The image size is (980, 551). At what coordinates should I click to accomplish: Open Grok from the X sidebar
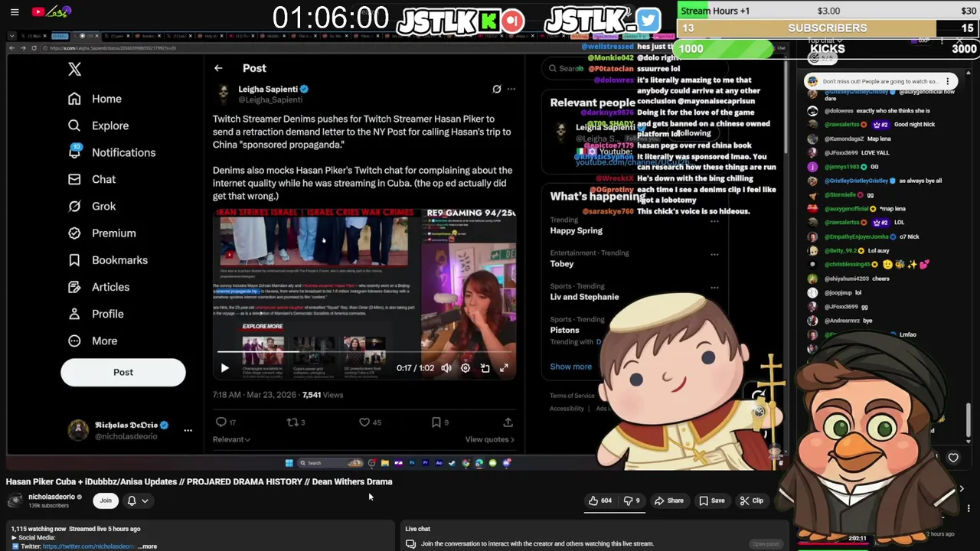tap(92, 206)
